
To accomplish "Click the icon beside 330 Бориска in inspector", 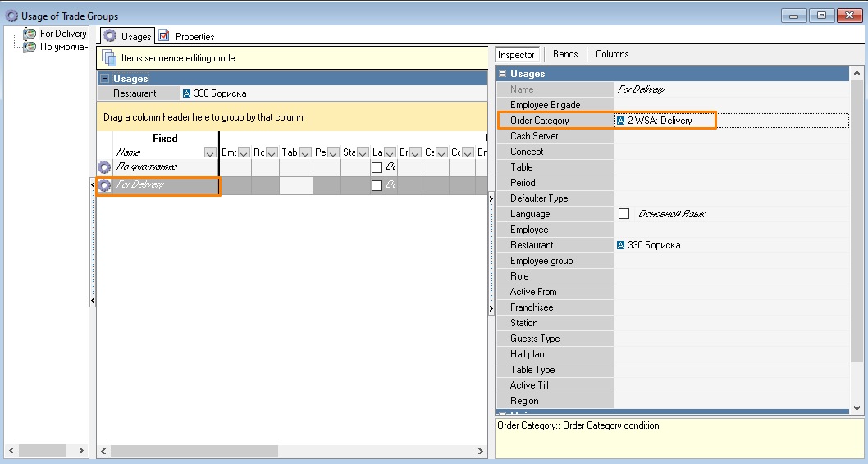I will click(620, 245).
